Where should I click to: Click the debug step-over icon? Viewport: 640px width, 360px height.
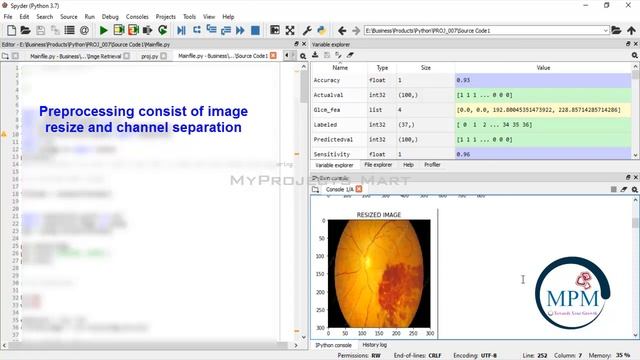pos(197,30)
